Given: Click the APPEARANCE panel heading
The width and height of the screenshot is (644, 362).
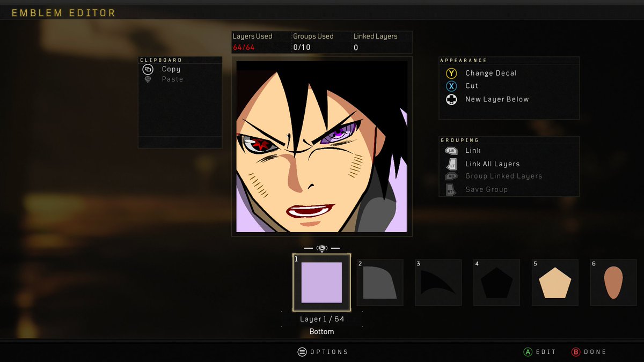Looking at the screenshot, I should (464, 61).
